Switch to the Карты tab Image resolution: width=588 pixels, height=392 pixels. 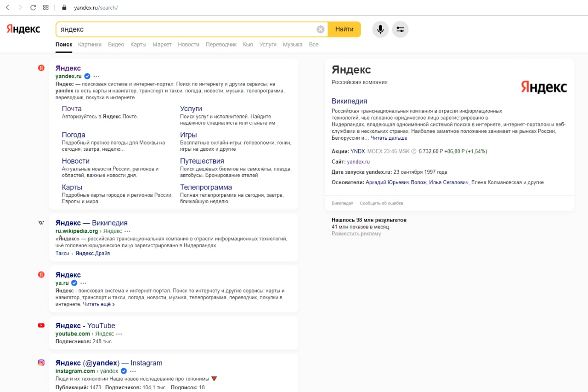coord(138,45)
